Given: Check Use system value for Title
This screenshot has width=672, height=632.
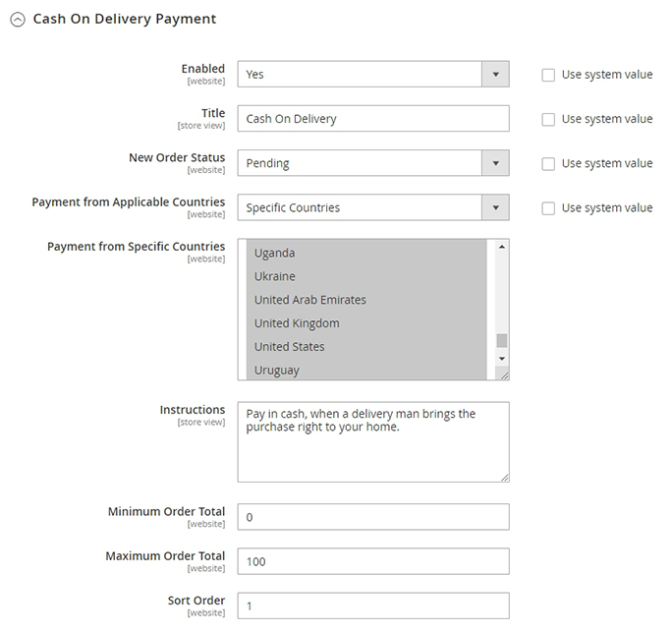Looking at the screenshot, I should [548, 119].
